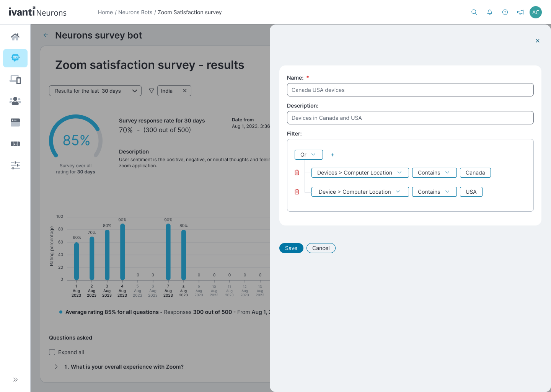Edit the Description field

point(410,118)
